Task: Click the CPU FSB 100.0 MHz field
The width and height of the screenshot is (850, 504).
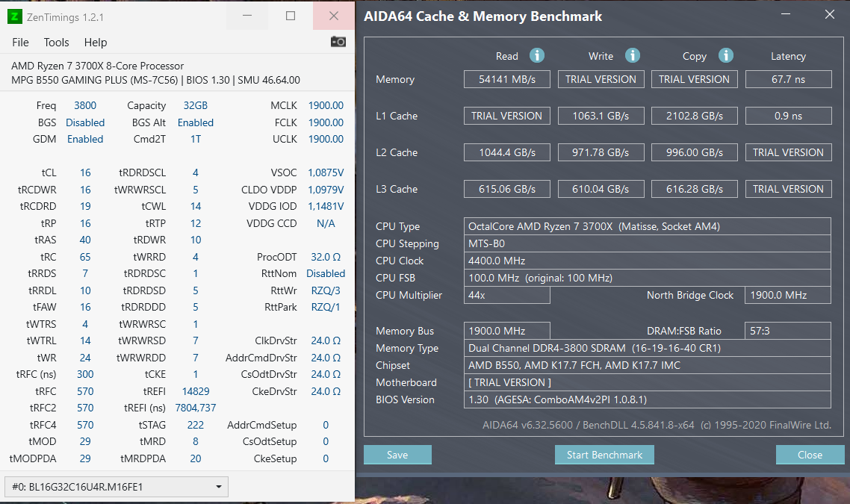Action: click(x=648, y=278)
